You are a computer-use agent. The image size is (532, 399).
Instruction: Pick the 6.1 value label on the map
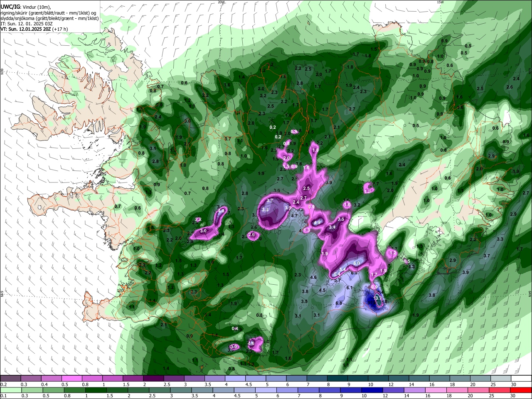350,288
